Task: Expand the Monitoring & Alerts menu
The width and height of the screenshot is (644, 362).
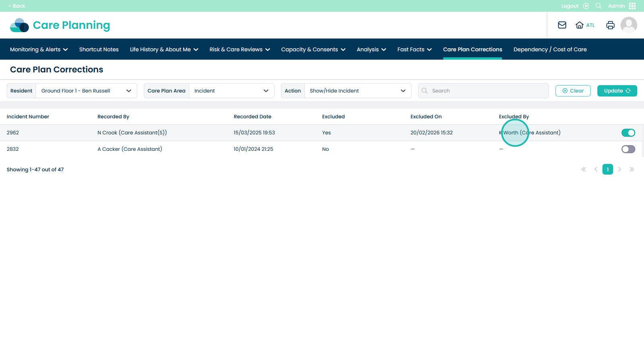Action: (x=39, y=49)
